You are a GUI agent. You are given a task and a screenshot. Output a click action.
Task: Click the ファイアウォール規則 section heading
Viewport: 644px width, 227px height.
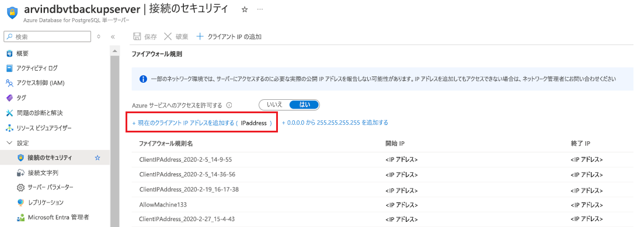click(156, 54)
